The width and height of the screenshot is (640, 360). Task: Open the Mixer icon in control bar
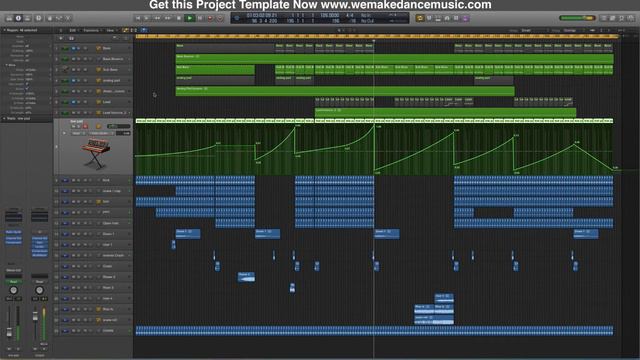[59, 18]
